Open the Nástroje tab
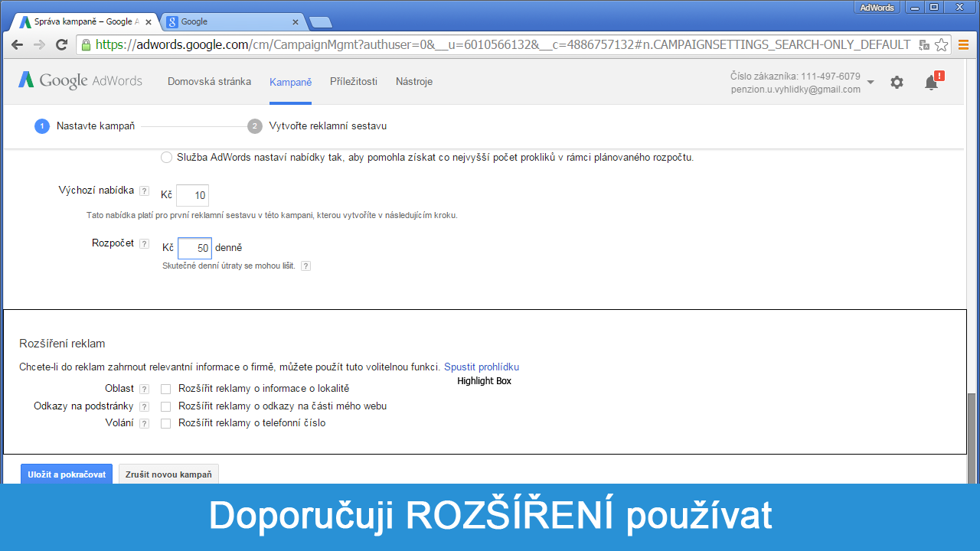The height and width of the screenshot is (551, 980). [414, 81]
